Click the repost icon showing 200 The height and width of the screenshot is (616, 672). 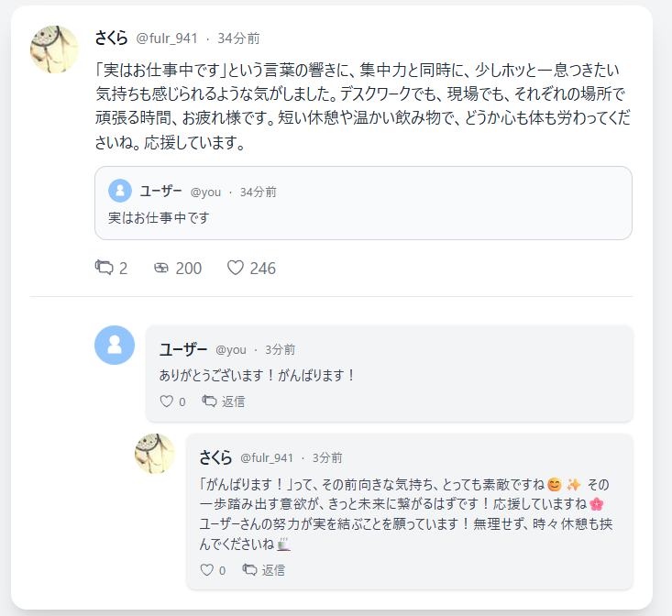161,268
